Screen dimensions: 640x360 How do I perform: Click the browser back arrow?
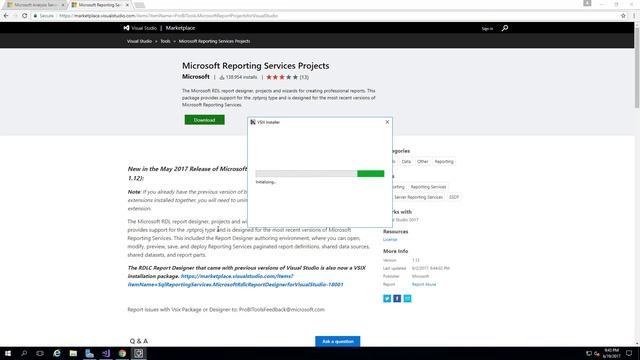[6, 16]
